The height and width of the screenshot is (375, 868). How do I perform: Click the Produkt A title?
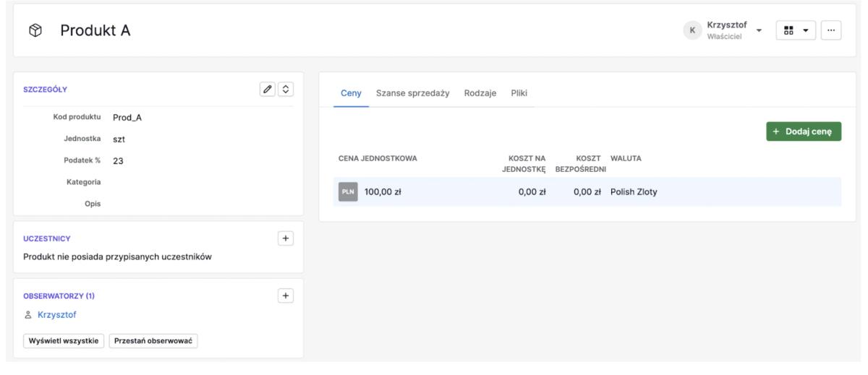95,30
